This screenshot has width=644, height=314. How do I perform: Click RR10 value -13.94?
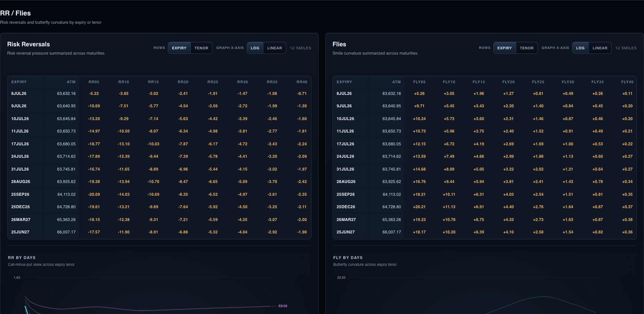(x=124, y=181)
